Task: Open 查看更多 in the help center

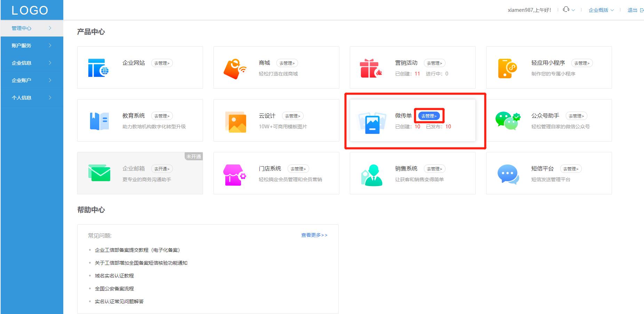Action: tap(313, 235)
